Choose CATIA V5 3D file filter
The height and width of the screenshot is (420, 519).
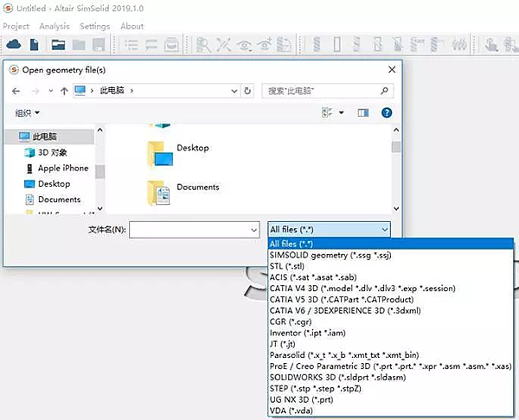pyautogui.click(x=391, y=300)
